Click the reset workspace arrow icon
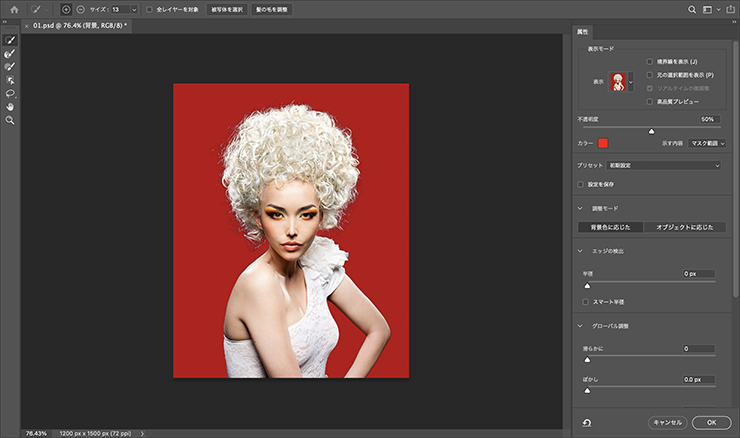This screenshot has width=740, height=438. tap(586, 423)
